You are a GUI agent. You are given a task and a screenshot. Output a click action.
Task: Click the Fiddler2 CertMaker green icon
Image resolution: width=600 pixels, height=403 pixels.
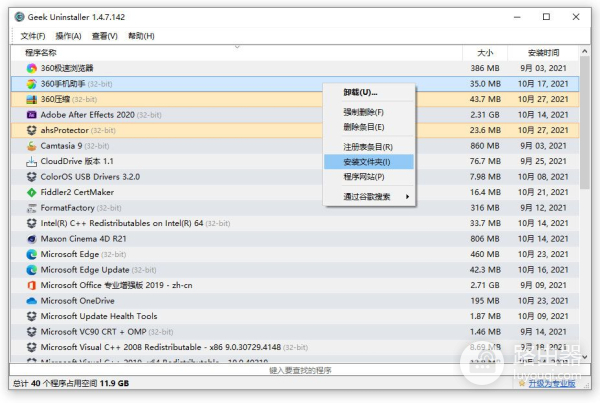[31, 193]
